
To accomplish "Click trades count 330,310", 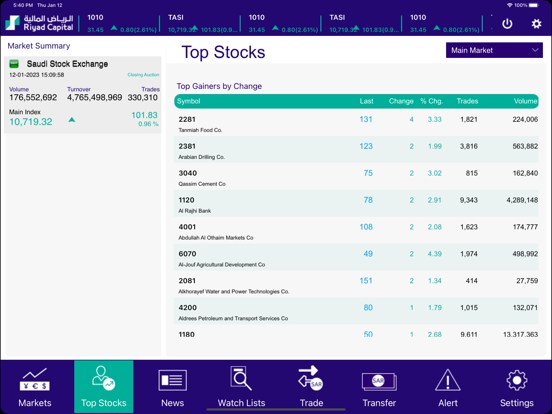I will 143,98.
